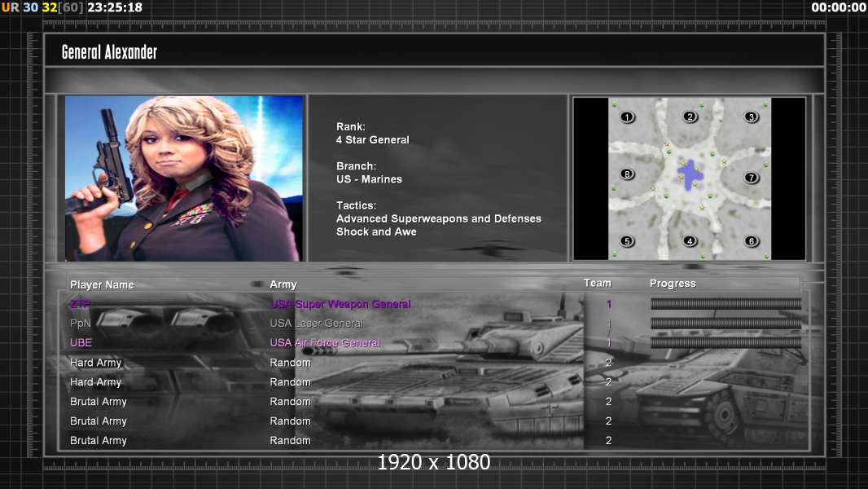
Task: Click army USA Air Force General
Action: [x=325, y=343]
